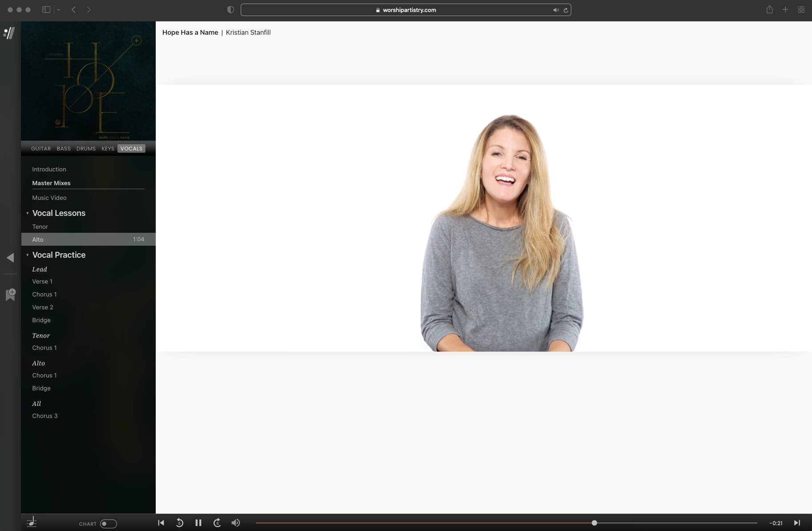The height and width of the screenshot is (531, 812).
Task: Mute audio with the speaker icon
Action: coord(236,523)
